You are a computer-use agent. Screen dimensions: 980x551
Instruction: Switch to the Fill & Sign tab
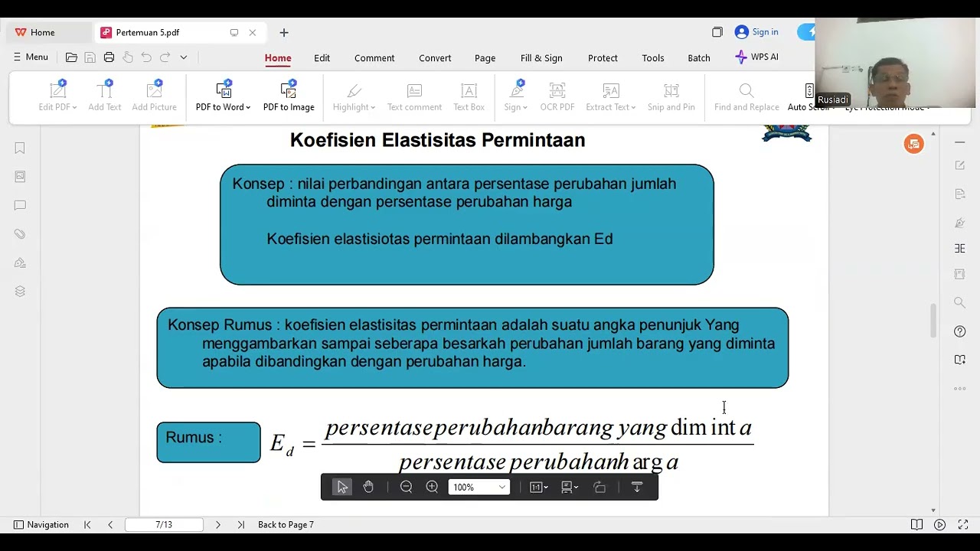[x=541, y=58]
